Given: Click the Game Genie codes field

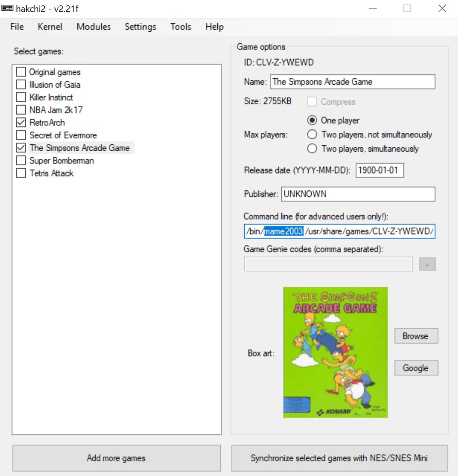Looking at the screenshot, I should pos(328,264).
